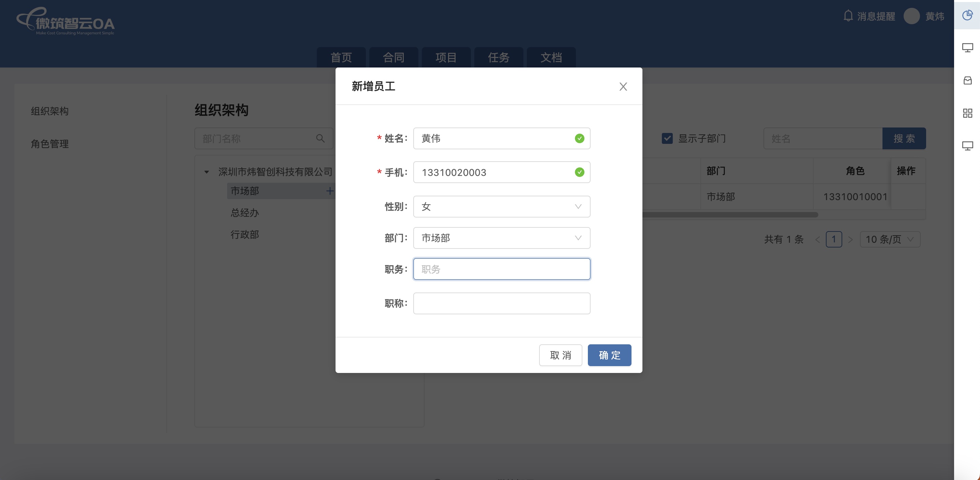980x480 pixels.
Task: Switch to the 项目 tab
Action: click(x=446, y=57)
